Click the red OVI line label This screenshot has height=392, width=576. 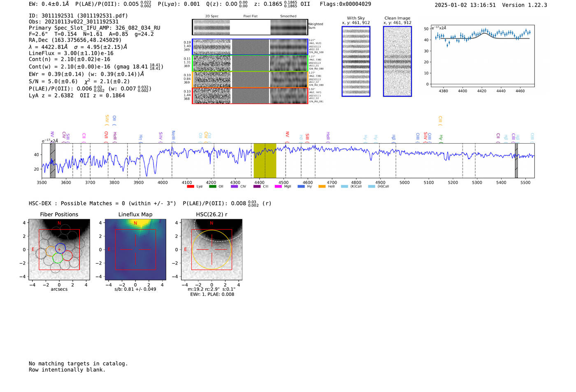point(106,137)
